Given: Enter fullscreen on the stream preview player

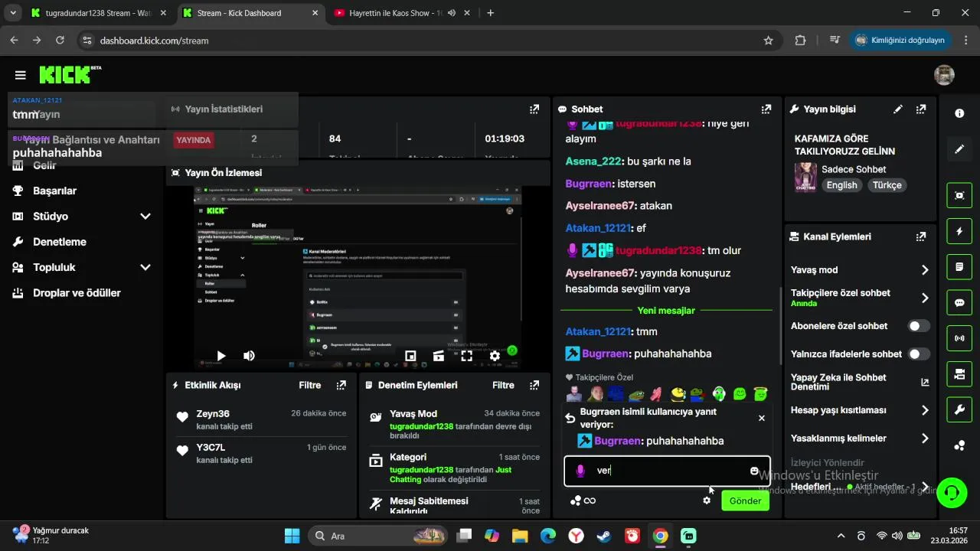Looking at the screenshot, I should [x=466, y=356].
